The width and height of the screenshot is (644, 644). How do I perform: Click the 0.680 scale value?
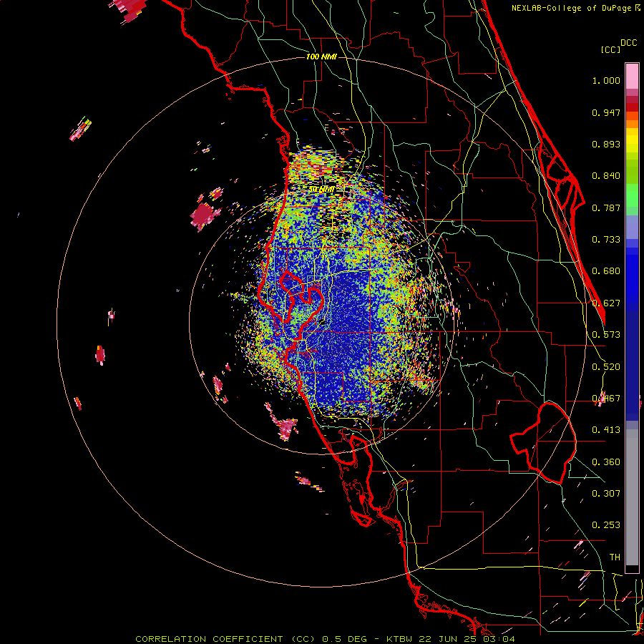pos(606,271)
